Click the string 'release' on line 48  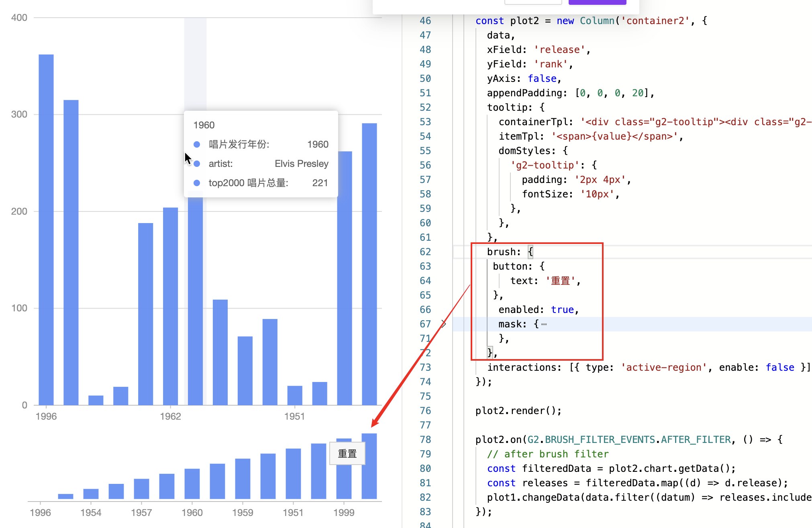tap(560, 49)
